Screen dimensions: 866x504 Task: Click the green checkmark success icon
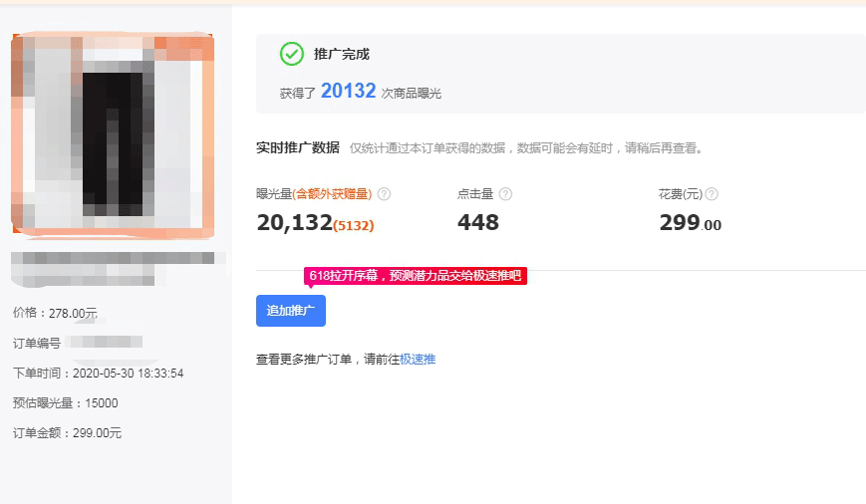tap(291, 54)
